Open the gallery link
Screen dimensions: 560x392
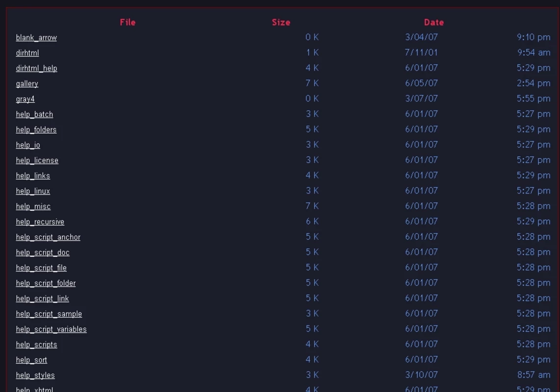click(27, 83)
